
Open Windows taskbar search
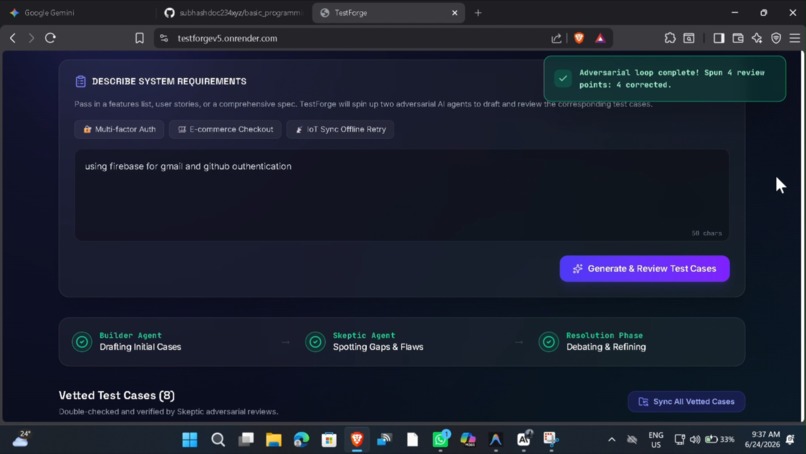[218, 440]
